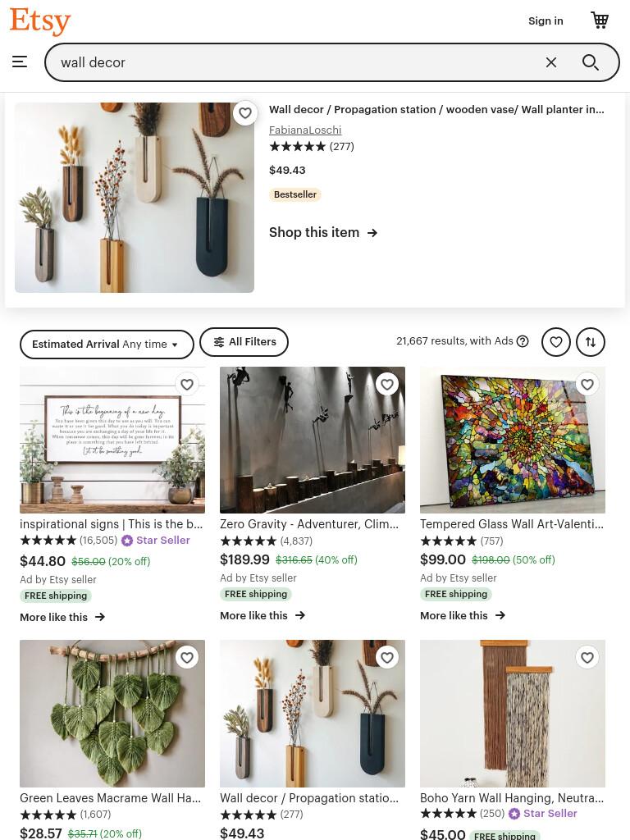Screen dimensions: 630x840
Task: Submit search with magnifying glass icon
Action: pos(591,62)
